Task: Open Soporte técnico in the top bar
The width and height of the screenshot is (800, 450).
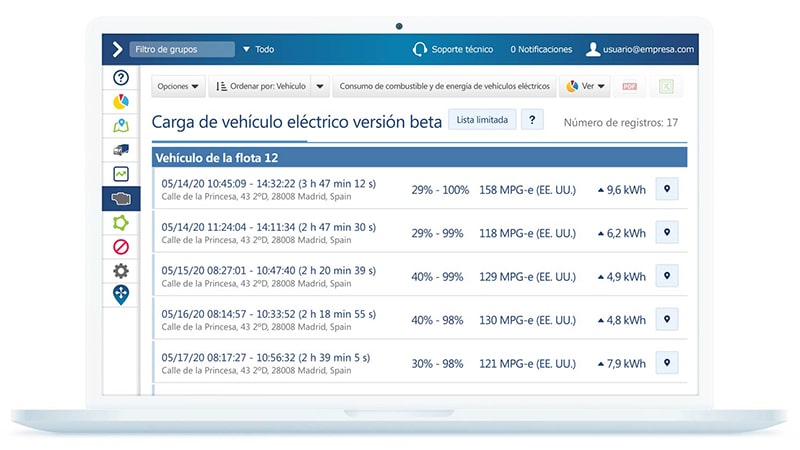Action: click(x=452, y=49)
